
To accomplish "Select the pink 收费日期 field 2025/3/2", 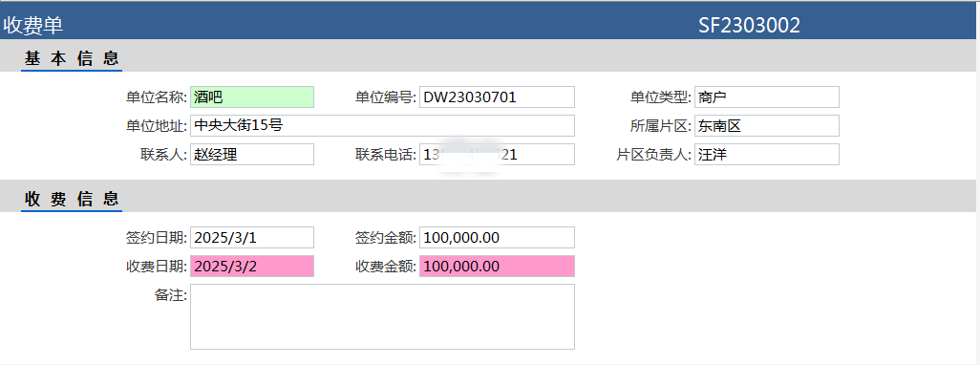I will (252, 267).
